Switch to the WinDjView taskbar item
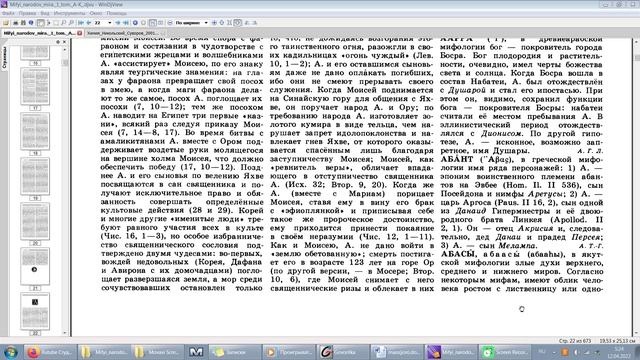 tap(450, 352)
